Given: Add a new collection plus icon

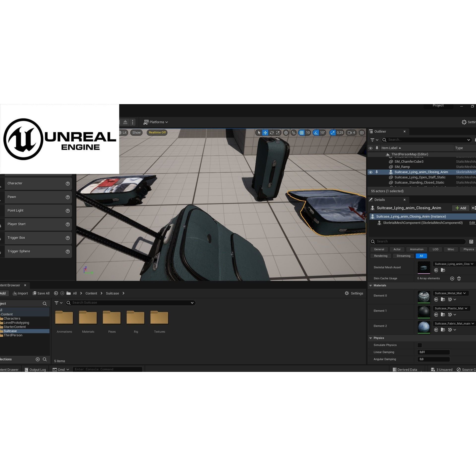Looking at the screenshot, I should [38, 359].
